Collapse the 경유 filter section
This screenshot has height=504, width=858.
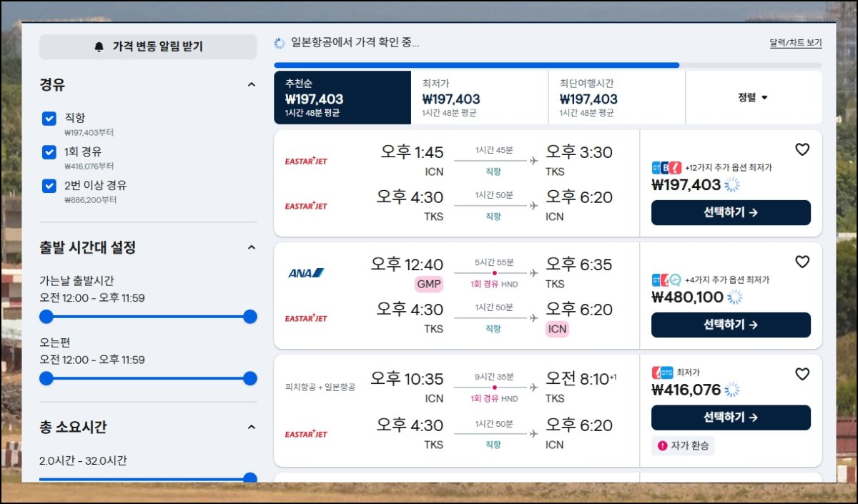[x=251, y=84]
